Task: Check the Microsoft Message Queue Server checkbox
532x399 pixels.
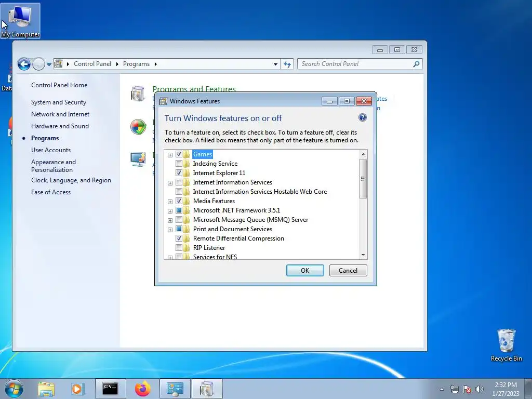Action: (179, 220)
